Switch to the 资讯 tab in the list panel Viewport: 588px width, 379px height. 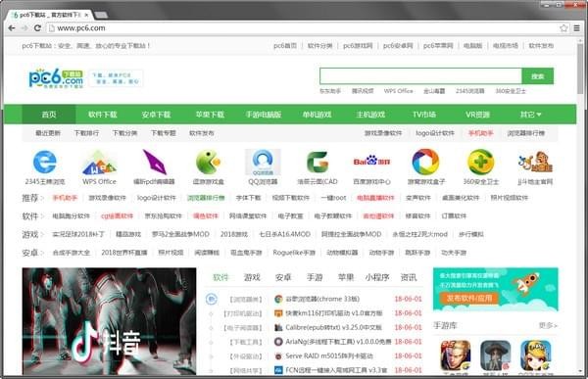click(409, 277)
